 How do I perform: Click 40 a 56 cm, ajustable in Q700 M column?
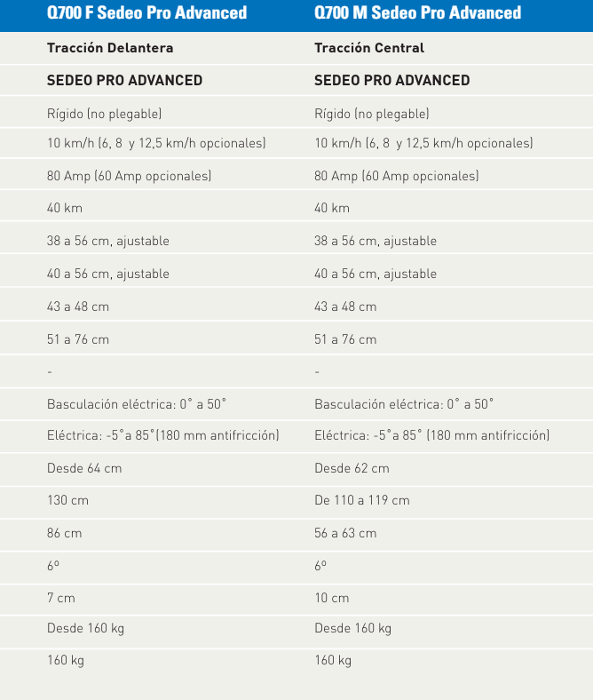[376, 274]
